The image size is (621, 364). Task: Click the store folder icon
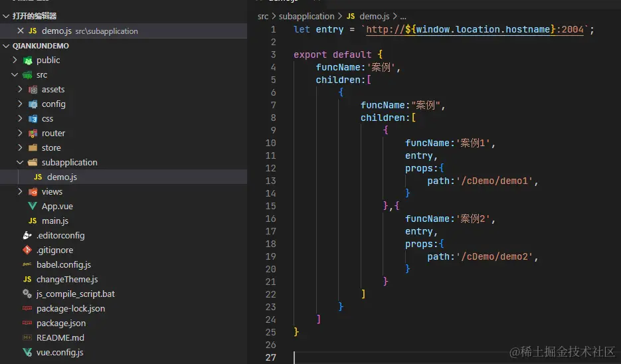(x=33, y=147)
